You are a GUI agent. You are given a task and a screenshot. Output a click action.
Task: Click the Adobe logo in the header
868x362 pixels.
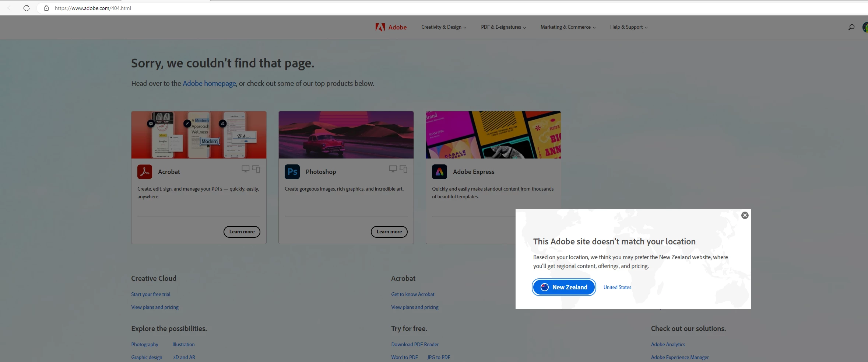[x=391, y=27]
